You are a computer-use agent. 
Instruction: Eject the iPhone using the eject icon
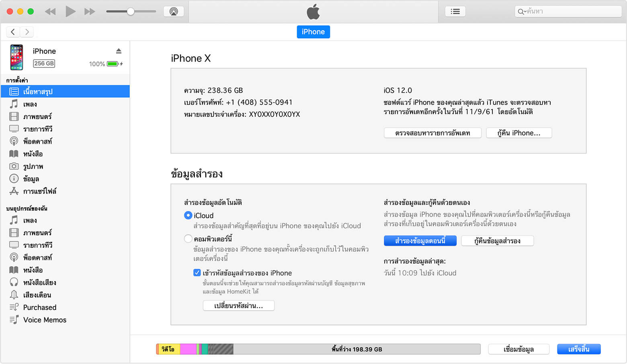(x=119, y=51)
